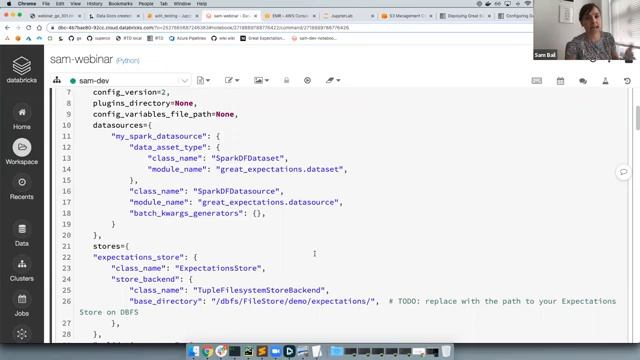This screenshot has height=360, width=640.
Task: Open the History menu
Action: coord(94,4)
